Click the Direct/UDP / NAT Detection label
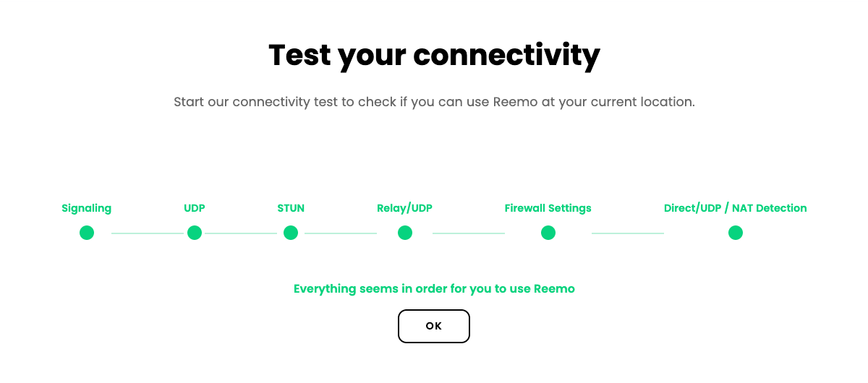 [735, 208]
